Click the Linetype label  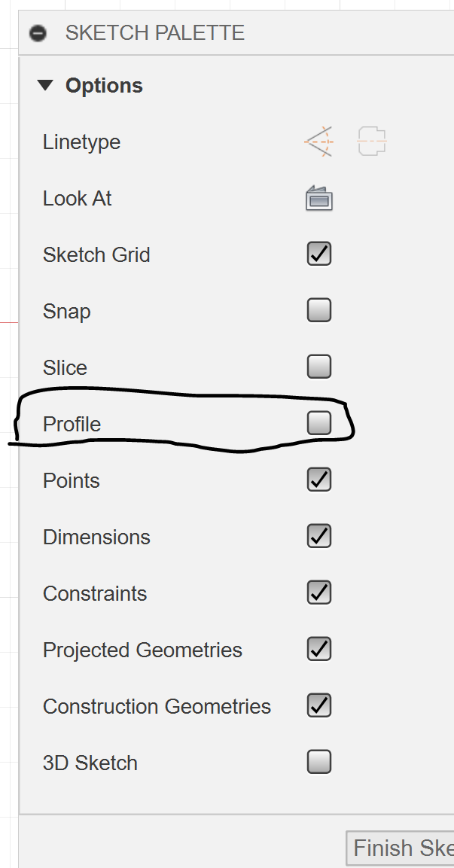[81, 142]
